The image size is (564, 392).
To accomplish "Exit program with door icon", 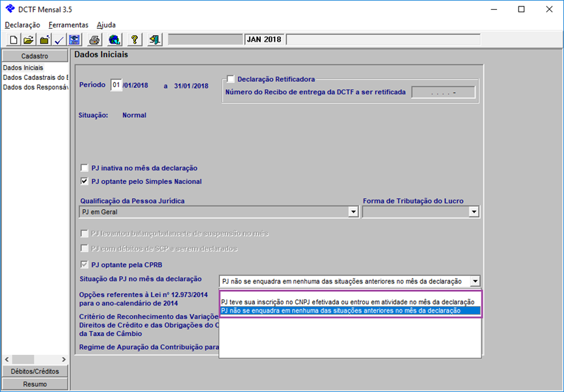I will click(155, 40).
